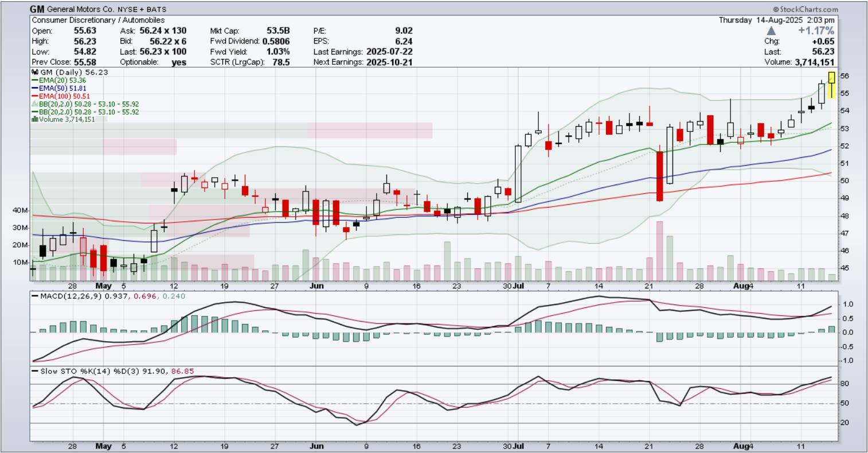Click the line swatch before Slow STO
This screenshot has height=453, width=868.
[x=34, y=371]
